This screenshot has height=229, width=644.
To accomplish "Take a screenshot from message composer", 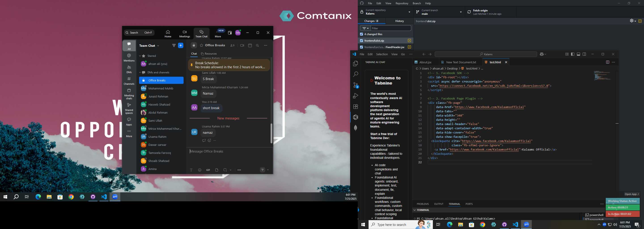I will [x=225, y=170].
